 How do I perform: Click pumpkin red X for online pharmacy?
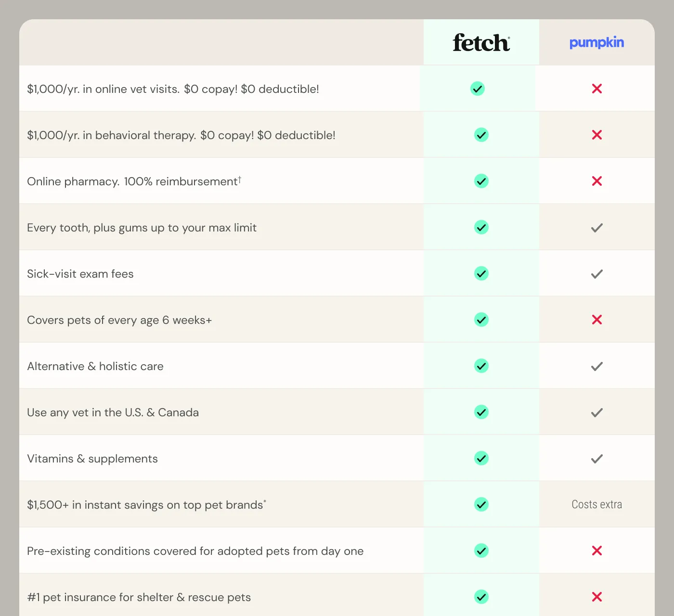[x=597, y=181]
